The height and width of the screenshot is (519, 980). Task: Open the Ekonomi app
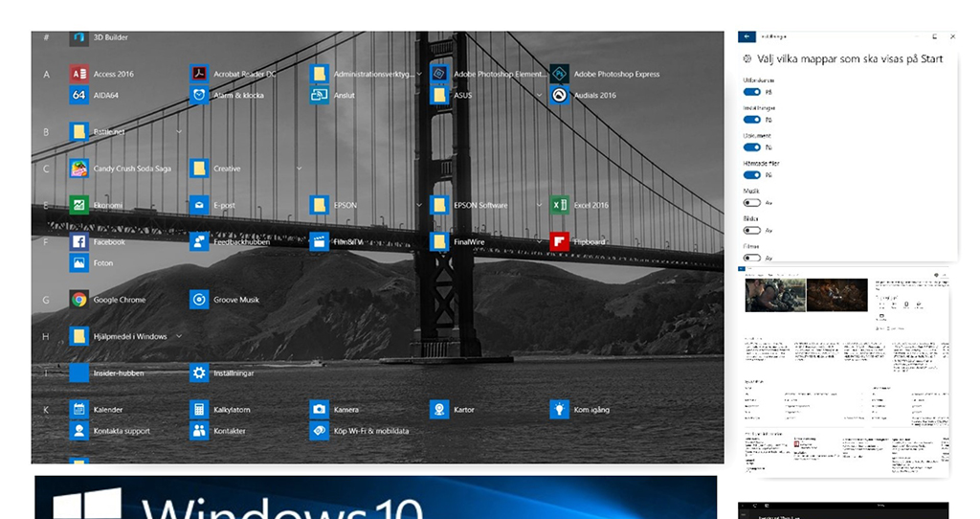(x=96, y=205)
